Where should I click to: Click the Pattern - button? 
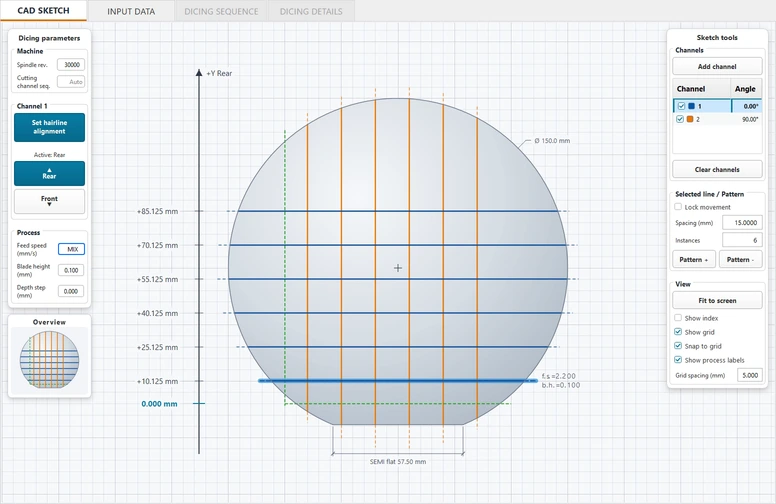(740, 259)
